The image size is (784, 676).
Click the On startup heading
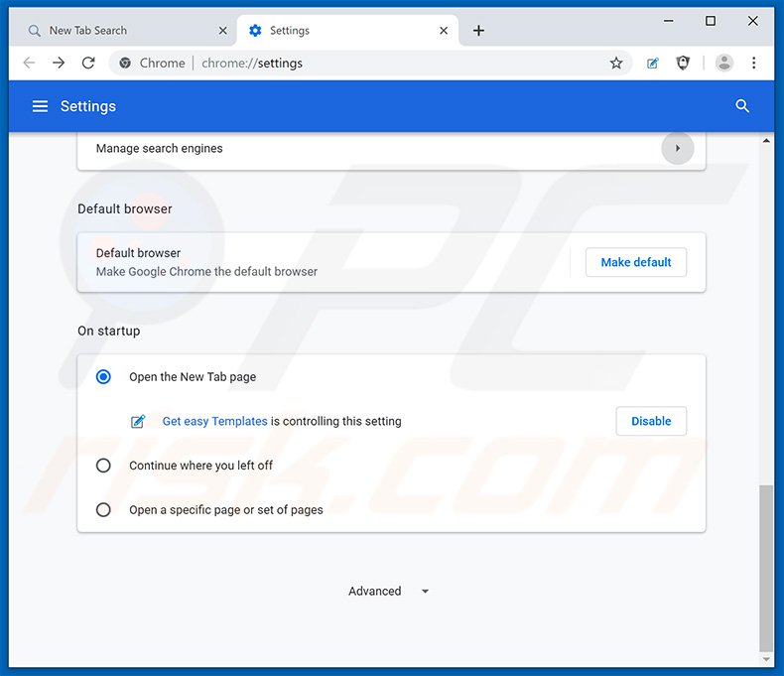click(x=108, y=331)
